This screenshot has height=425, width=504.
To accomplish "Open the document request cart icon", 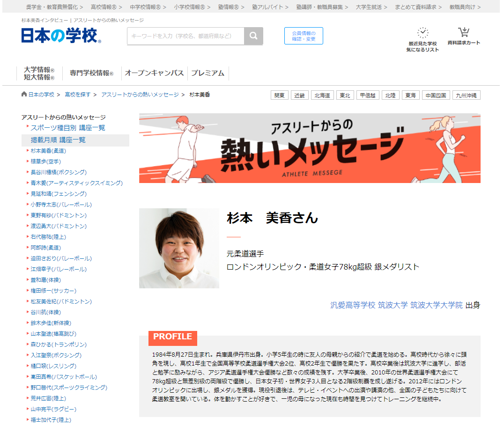I will tap(464, 33).
